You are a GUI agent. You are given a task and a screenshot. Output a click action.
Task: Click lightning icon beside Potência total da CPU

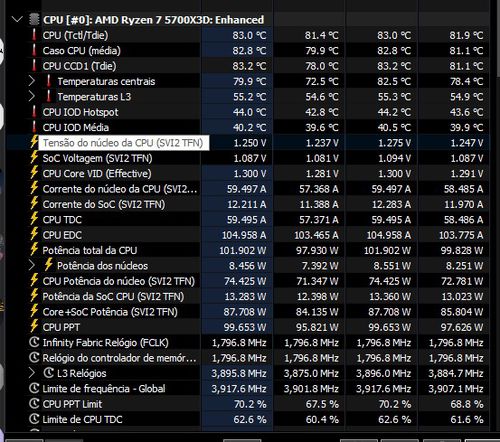[34, 249]
